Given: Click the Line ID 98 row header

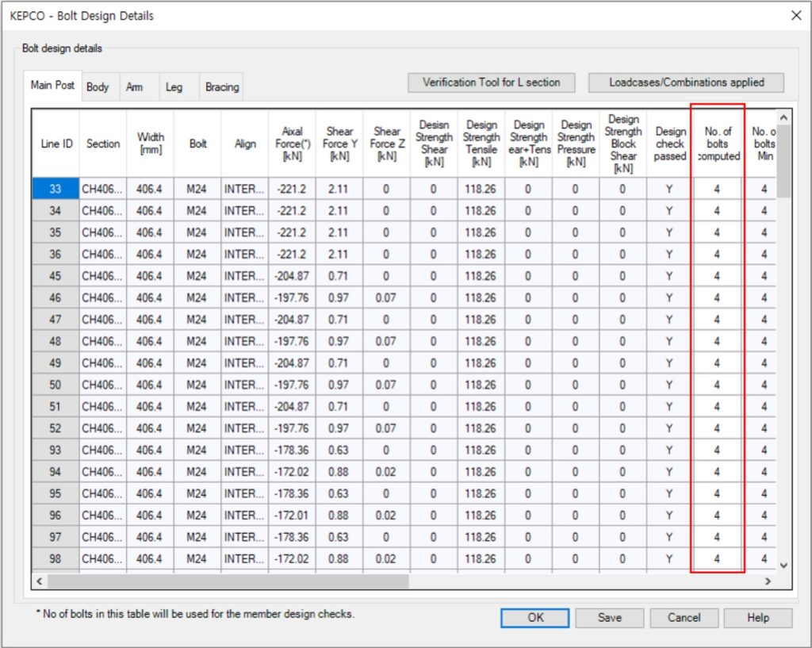Looking at the screenshot, I should pyautogui.click(x=56, y=558).
